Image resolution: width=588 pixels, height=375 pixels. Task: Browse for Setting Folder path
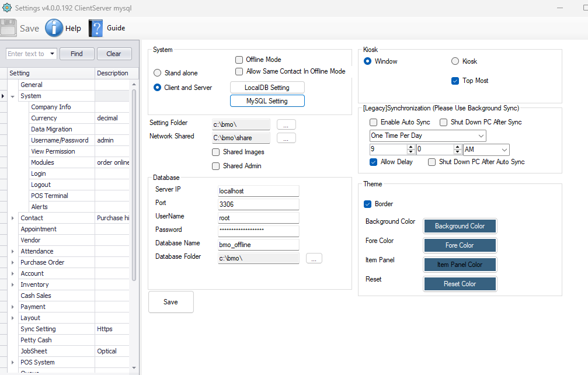point(286,124)
